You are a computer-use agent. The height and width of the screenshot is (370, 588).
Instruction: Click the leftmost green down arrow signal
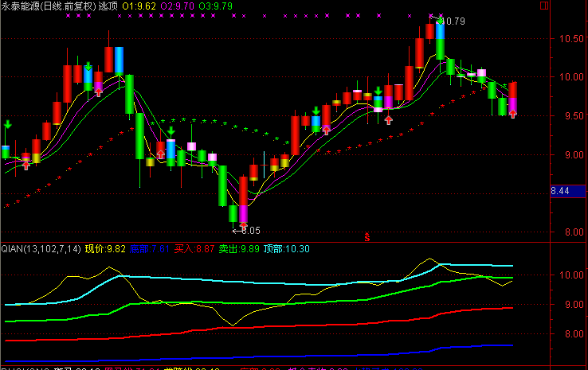pos(6,125)
